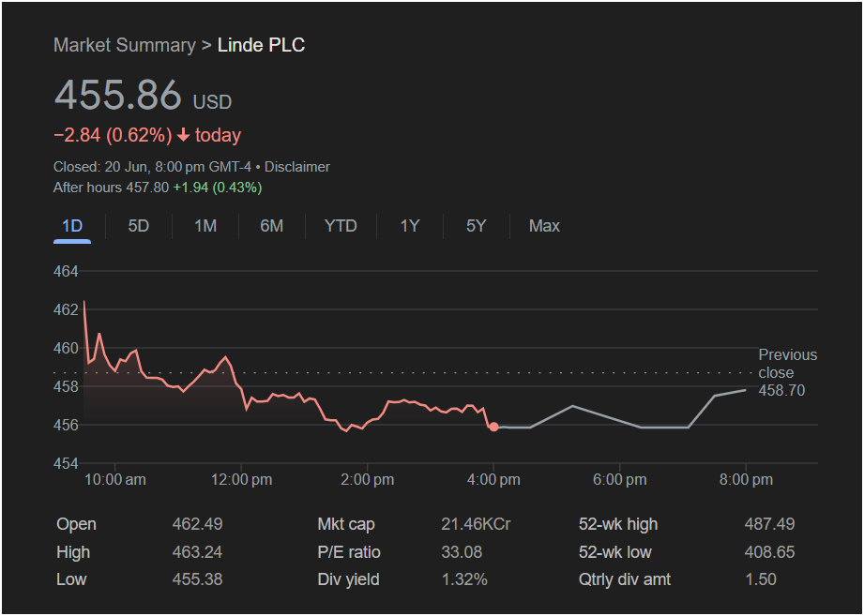This screenshot has width=864, height=616.
Task: Click the Qtrly div amt value 1.50
Action: point(761,579)
